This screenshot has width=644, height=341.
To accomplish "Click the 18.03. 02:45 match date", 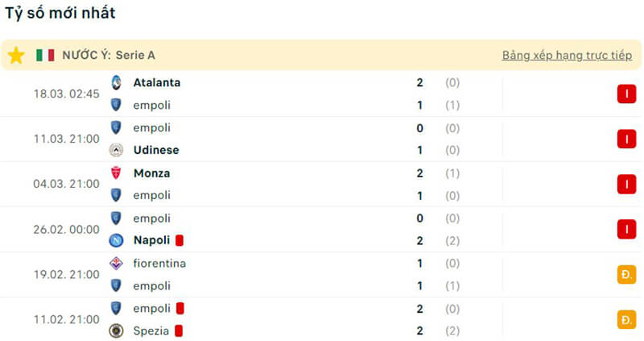I will click(66, 94).
